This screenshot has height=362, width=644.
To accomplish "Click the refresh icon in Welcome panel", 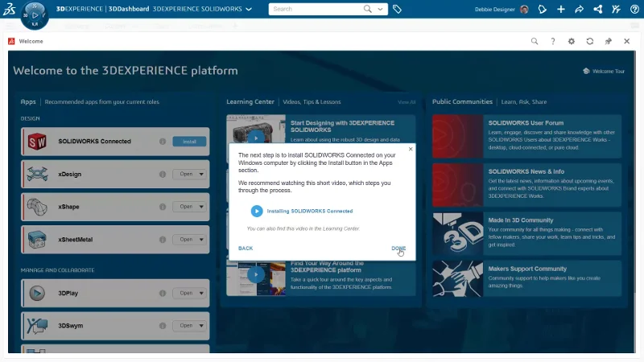I will 590,41.
